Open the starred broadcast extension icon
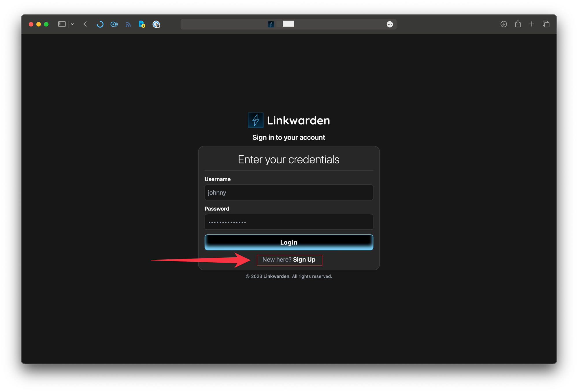Viewport: 578px width, 392px height. (x=114, y=24)
